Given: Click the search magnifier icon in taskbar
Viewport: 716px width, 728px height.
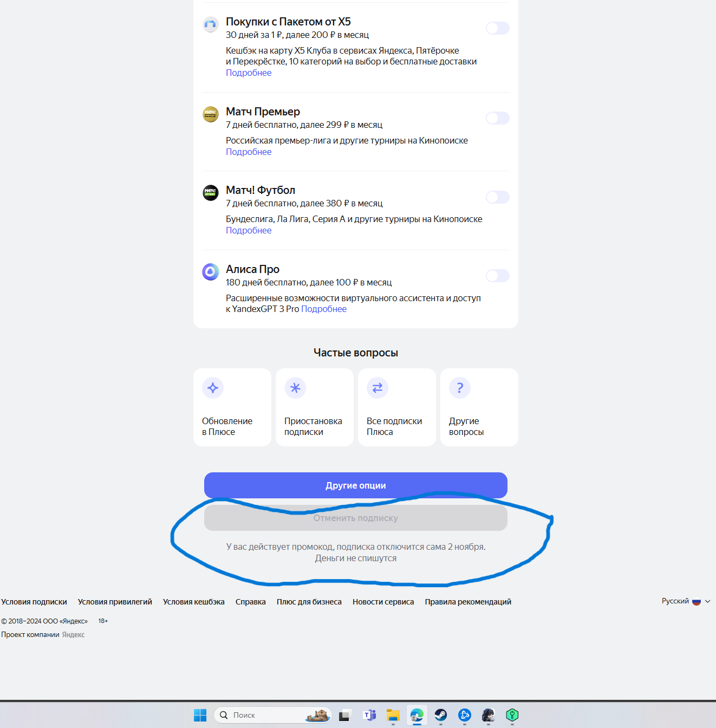Looking at the screenshot, I should tap(224, 715).
